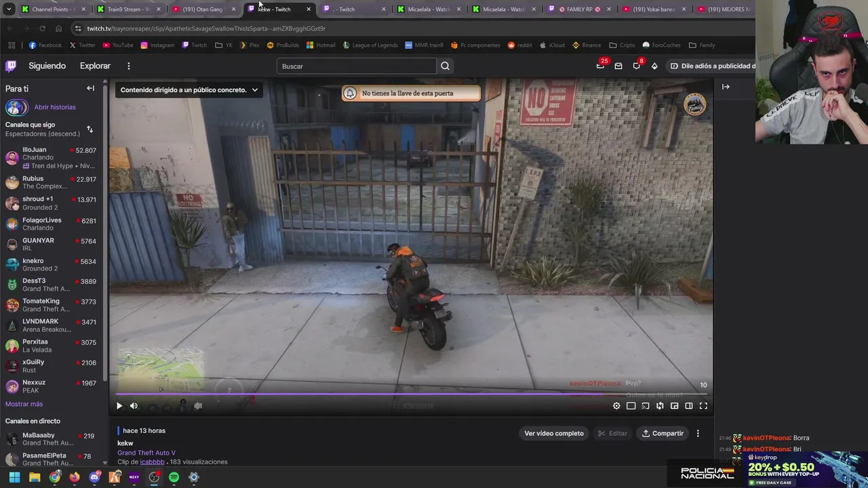Screen dimensions: 868x488
Task: Open GUANYAR channel in sidebar
Action: point(51,244)
